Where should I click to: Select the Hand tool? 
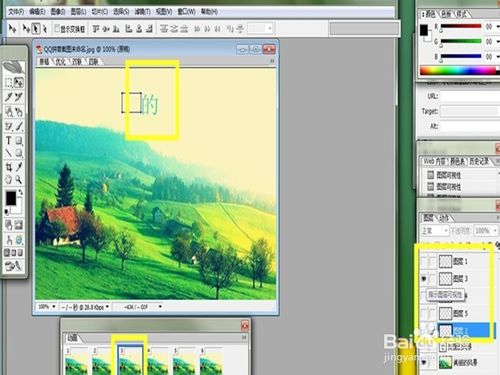point(9,180)
